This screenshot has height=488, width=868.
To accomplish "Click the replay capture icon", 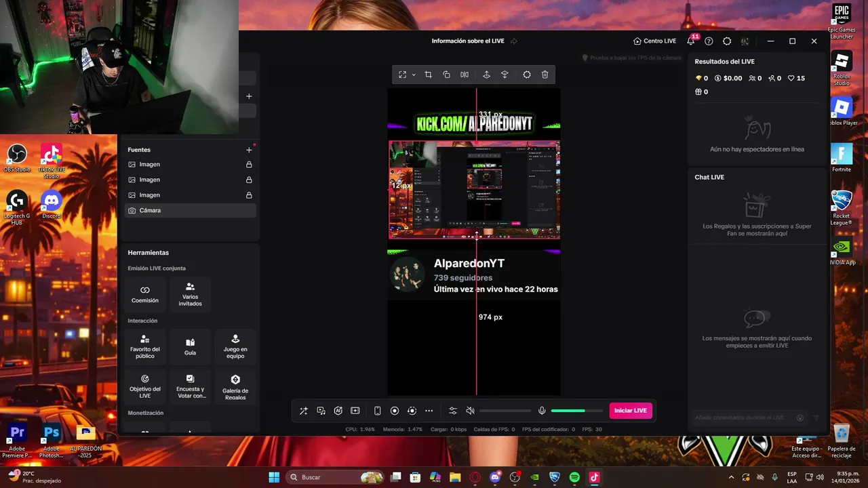I will pos(412,411).
